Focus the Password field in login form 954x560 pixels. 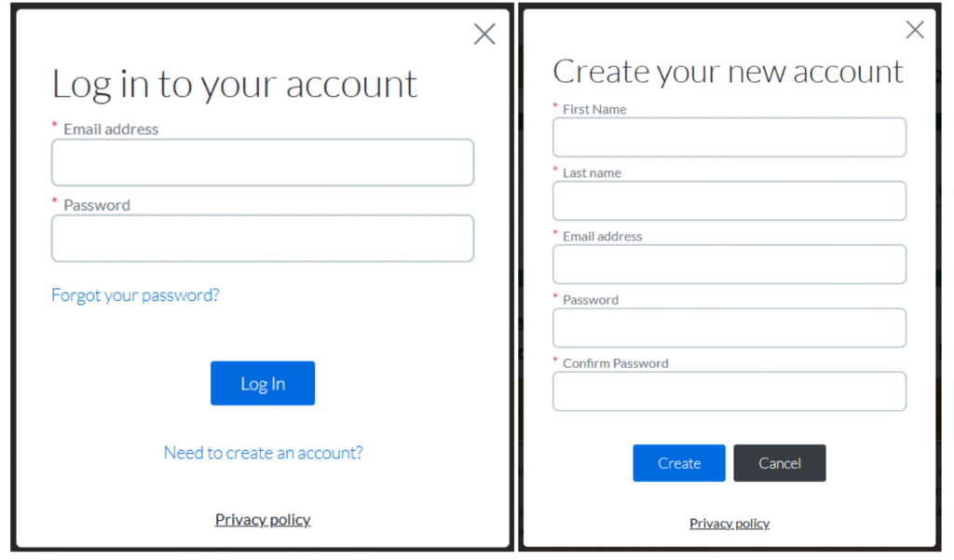pyautogui.click(x=263, y=239)
